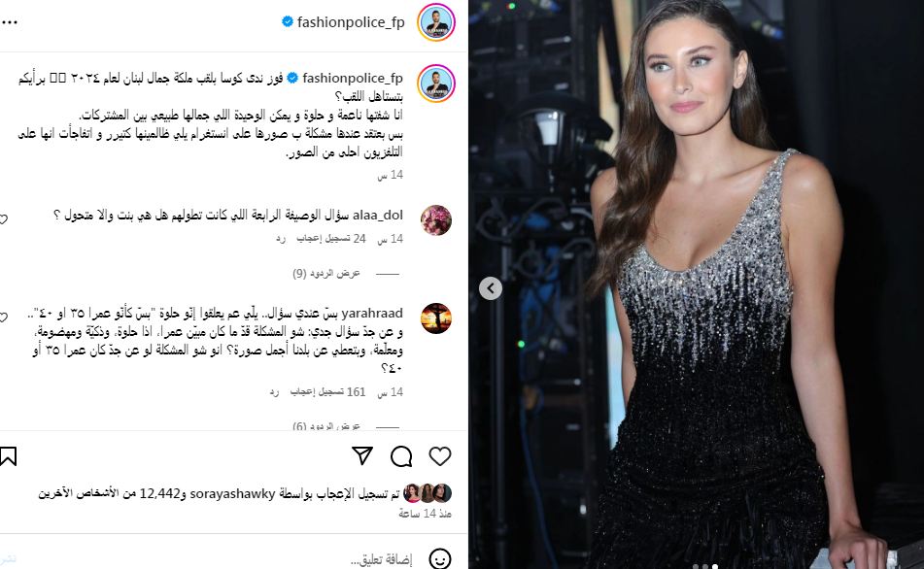The height and width of the screenshot is (569, 924).
Task: Save post with bookmark icon
Action: pos(8,456)
